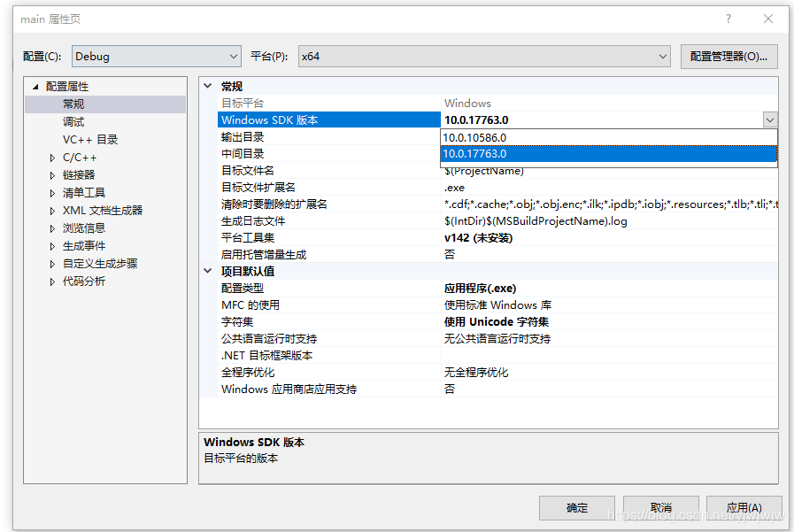Select 启用托管增量生成 property row
The width and height of the screenshot is (794, 532).
coord(497,255)
